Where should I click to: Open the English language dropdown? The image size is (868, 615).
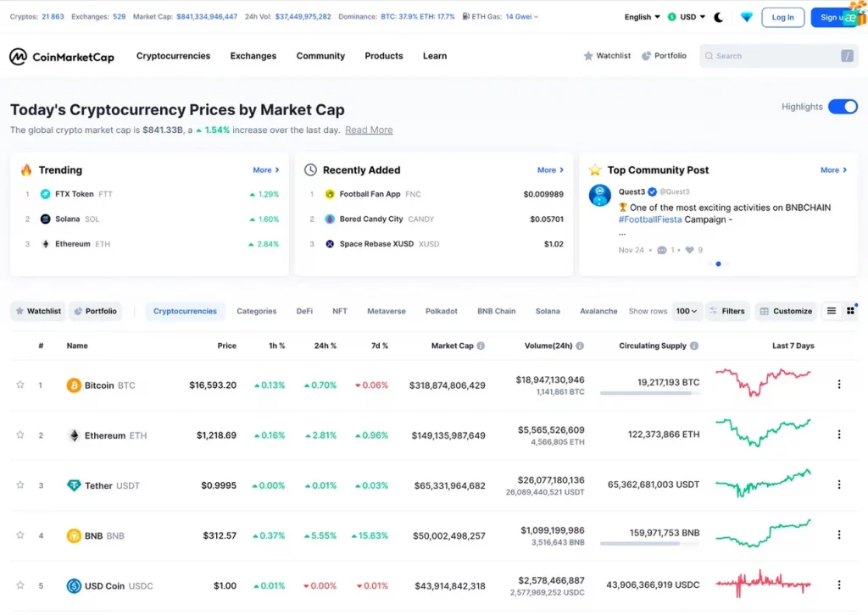642,17
